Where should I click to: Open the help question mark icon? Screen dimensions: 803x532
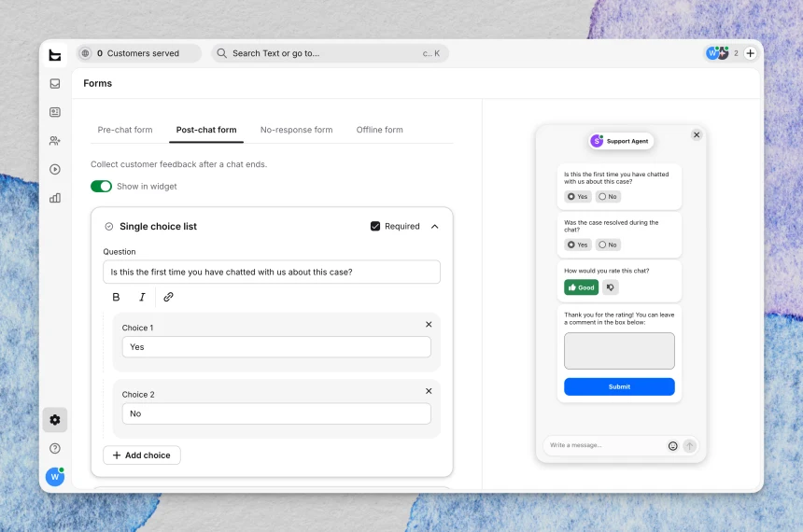(x=55, y=449)
